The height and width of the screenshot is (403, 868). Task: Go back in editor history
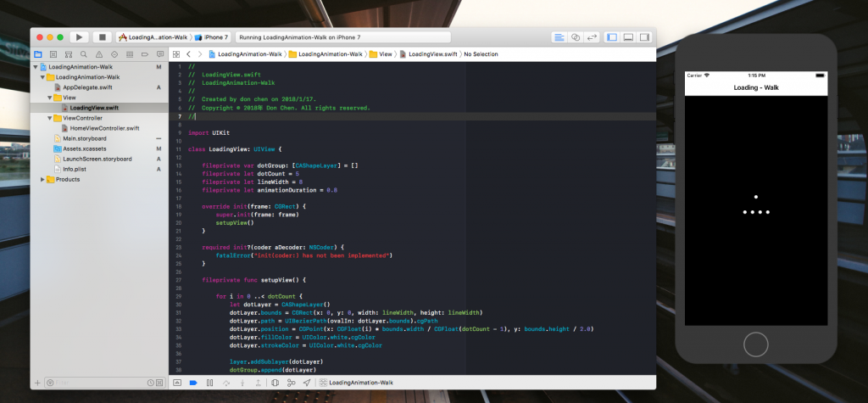click(188, 54)
